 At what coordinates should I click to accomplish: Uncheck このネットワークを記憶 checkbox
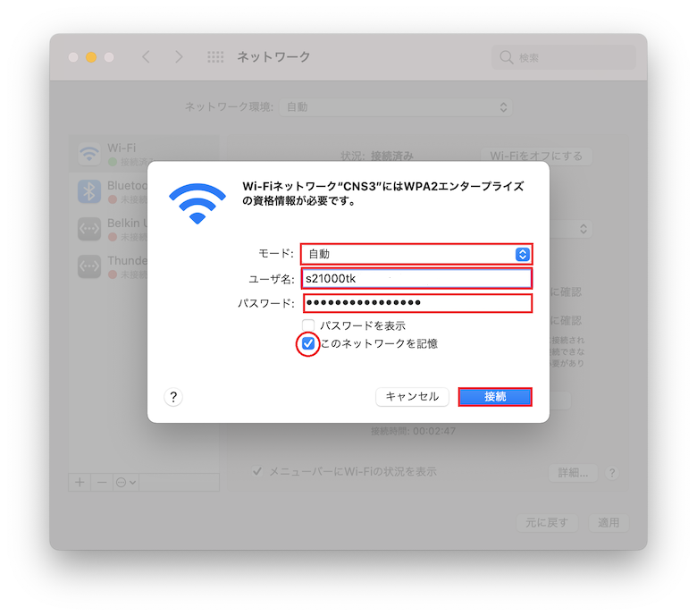pos(308,343)
